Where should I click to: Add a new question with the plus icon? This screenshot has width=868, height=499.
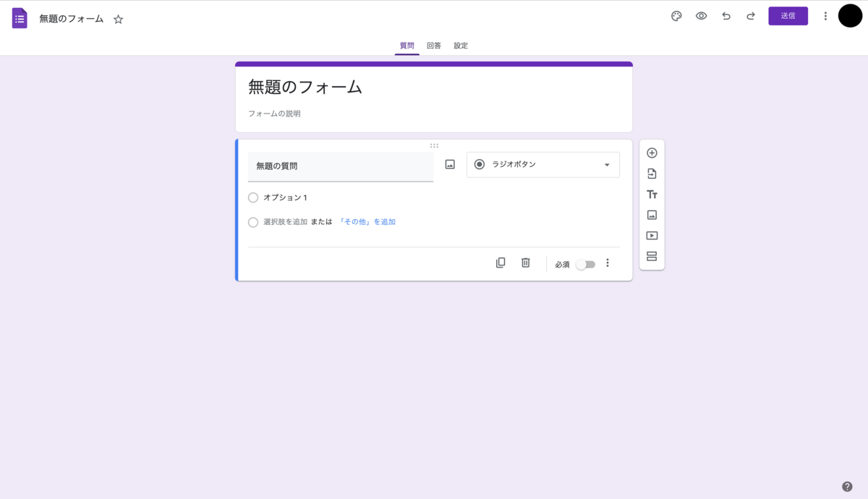[652, 153]
